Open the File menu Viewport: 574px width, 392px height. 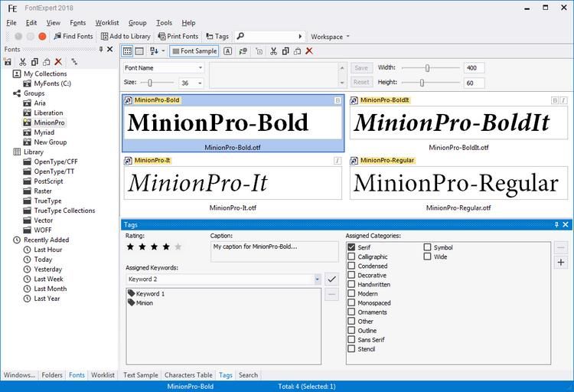pyautogui.click(x=11, y=23)
